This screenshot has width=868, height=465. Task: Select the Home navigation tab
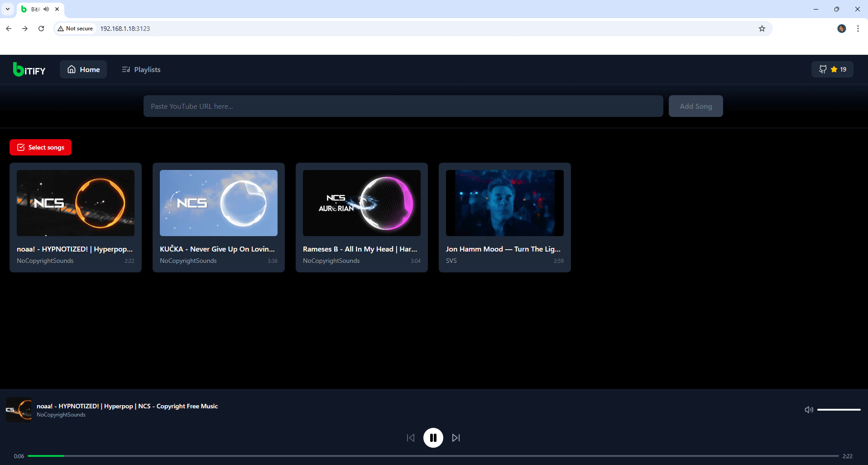[83, 69]
